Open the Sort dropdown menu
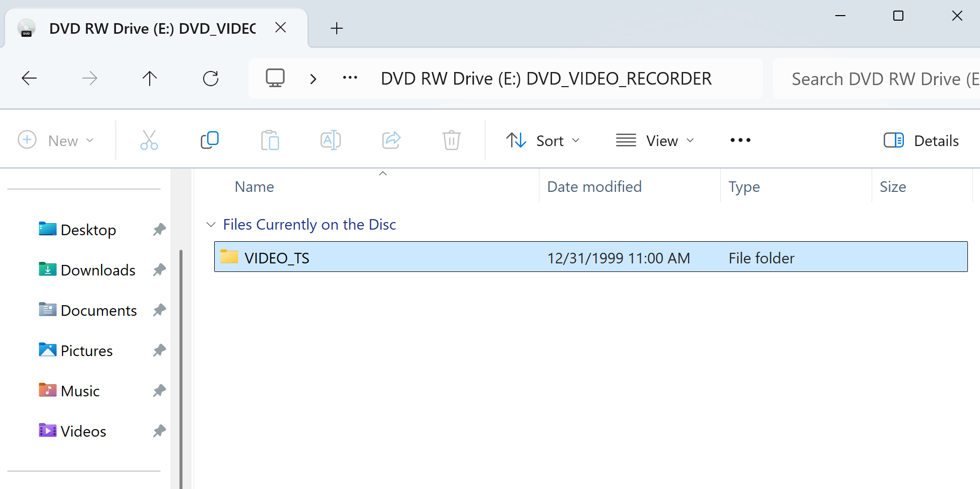Viewport: 980px width, 489px height. click(x=543, y=141)
